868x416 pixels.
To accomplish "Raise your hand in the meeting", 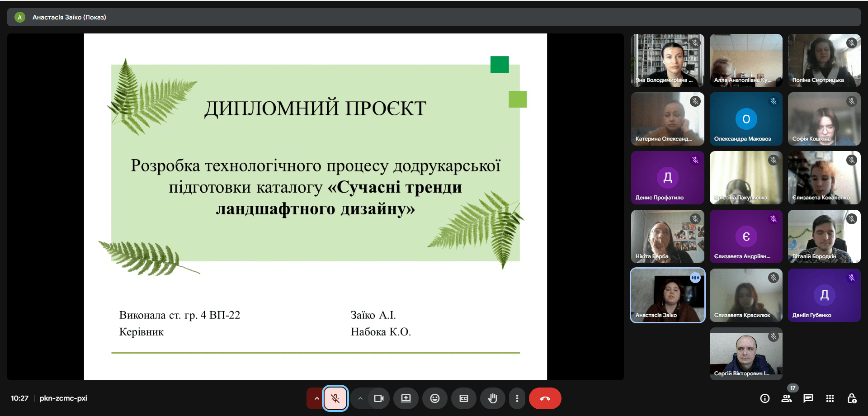I will 493,398.
